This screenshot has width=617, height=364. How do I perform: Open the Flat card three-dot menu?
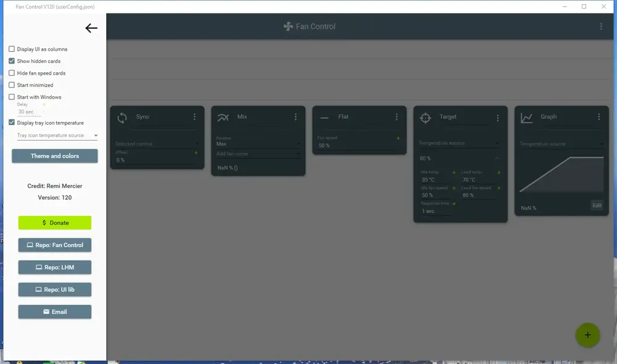397,117
